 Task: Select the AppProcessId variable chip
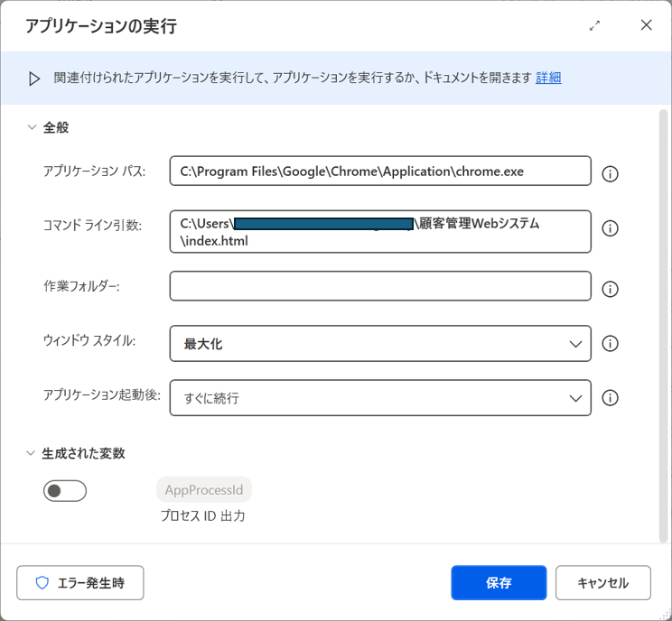tap(204, 490)
